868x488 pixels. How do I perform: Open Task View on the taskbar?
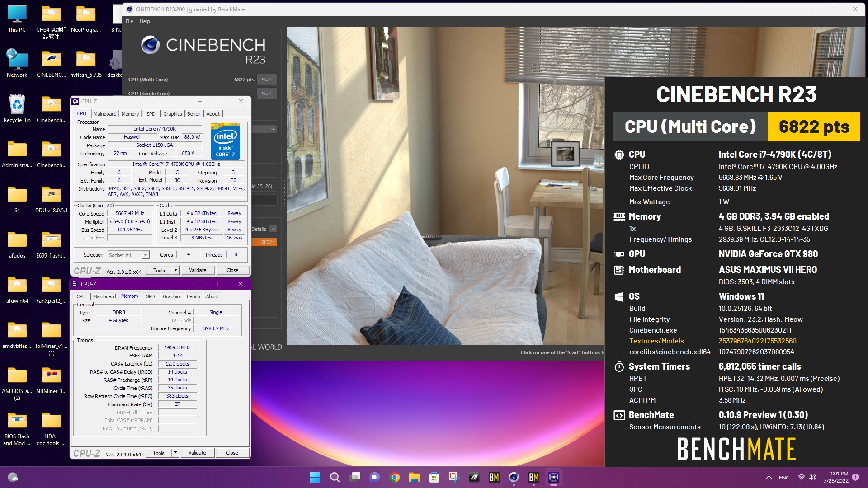(x=354, y=477)
